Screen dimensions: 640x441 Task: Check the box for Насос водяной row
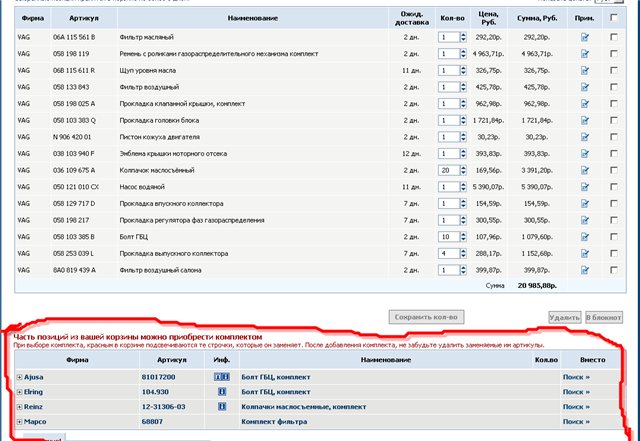613,187
